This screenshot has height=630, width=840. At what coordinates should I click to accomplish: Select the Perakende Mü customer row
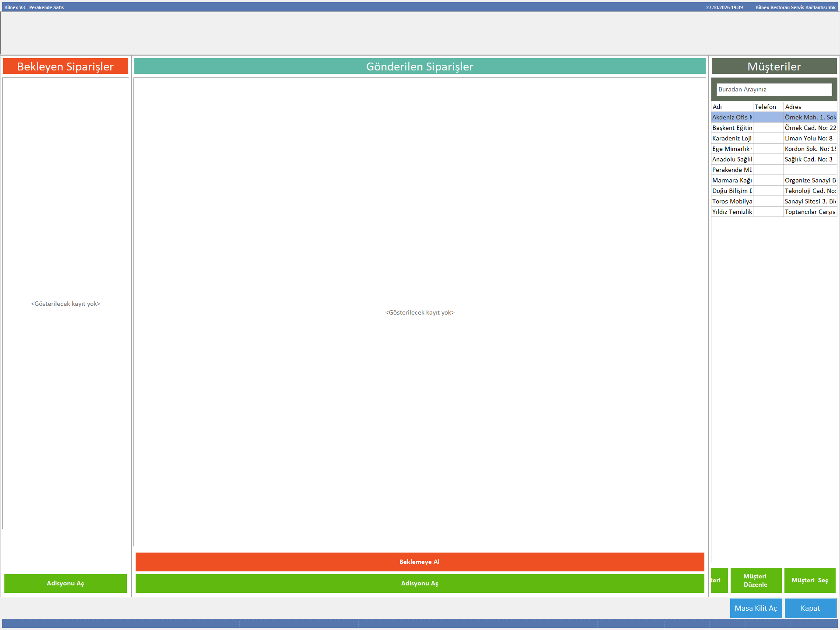click(774, 170)
